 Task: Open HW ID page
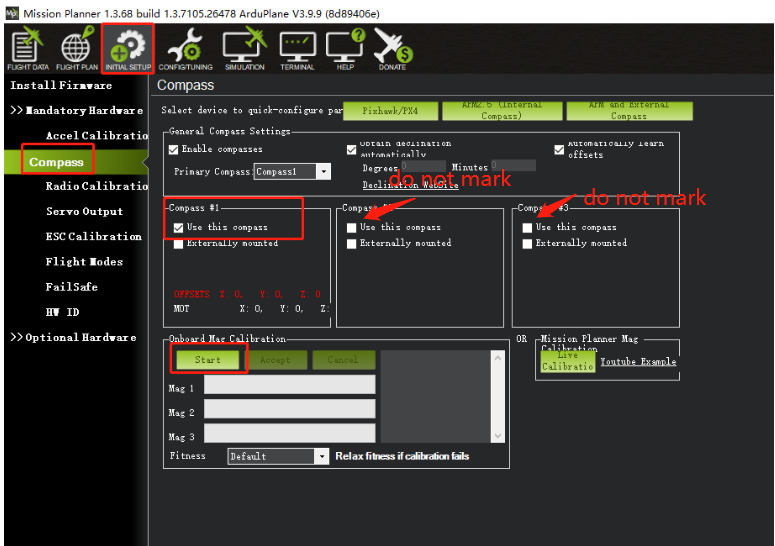(62, 312)
